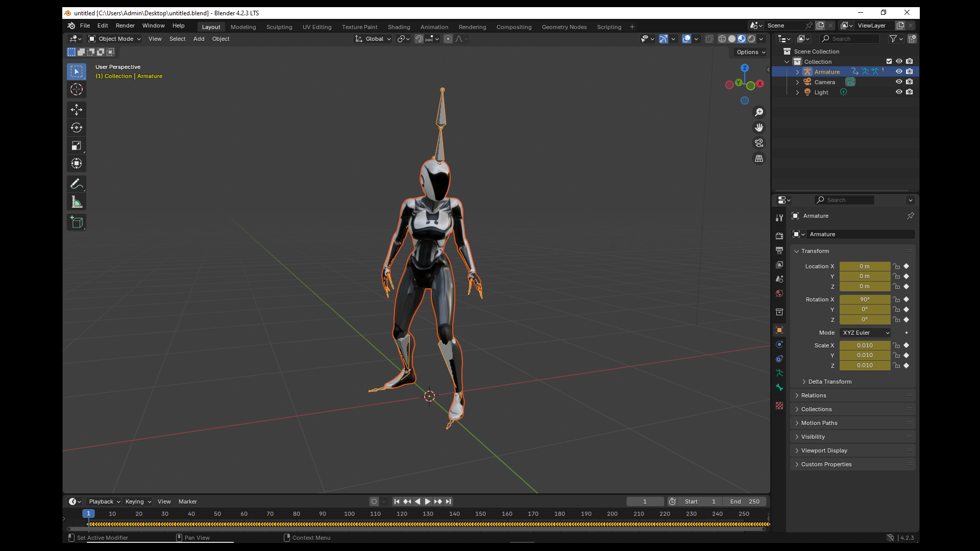This screenshot has width=980, height=551.
Task: Open the Render menu
Action: [x=125, y=26]
